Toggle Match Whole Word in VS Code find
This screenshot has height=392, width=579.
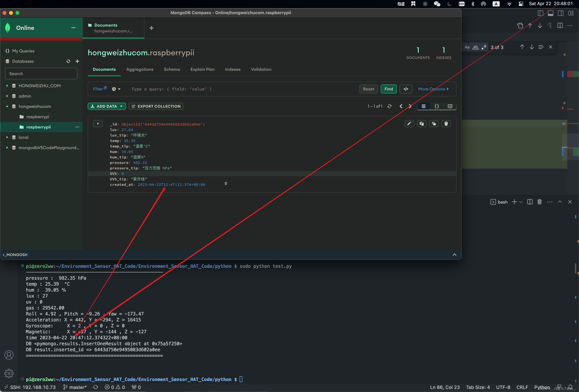point(476,47)
